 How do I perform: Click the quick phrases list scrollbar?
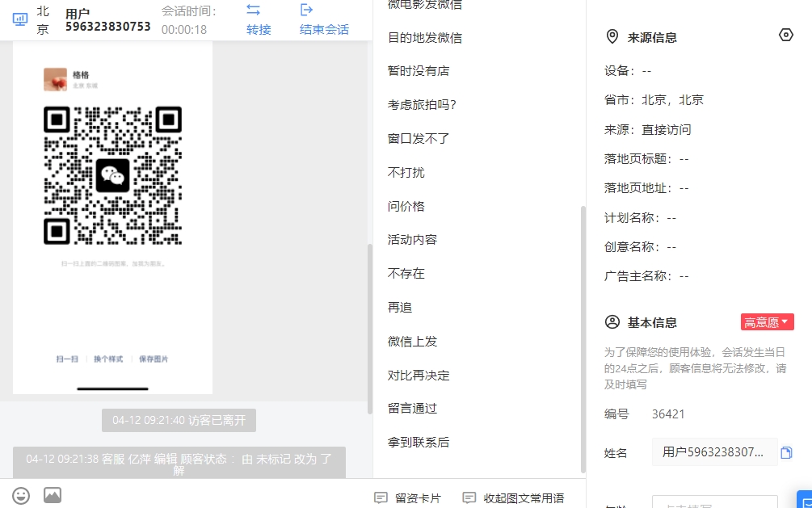click(583, 339)
